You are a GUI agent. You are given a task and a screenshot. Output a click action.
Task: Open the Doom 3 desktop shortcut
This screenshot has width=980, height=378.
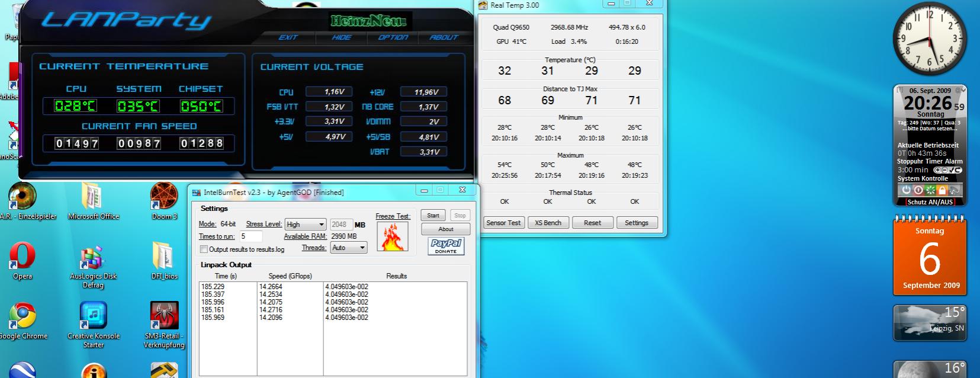164,197
